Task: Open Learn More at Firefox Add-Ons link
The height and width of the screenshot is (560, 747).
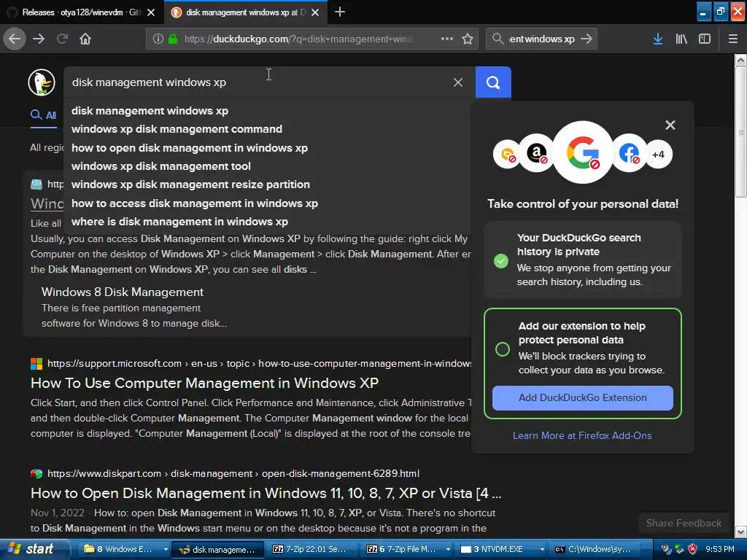Action: click(x=581, y=435)
